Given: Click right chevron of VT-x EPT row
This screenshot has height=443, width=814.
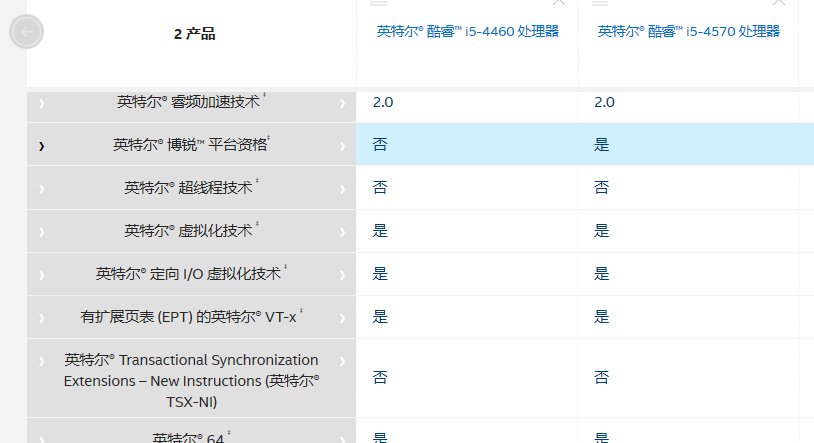Looking at the screenshot, I should click(x=342, y=318).
